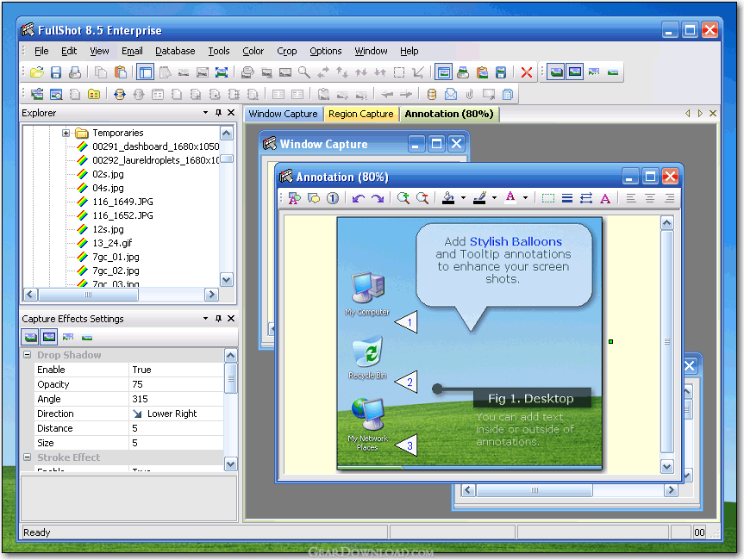Switch to the Window Capture tab
The height and width of the screenshot is (560, 744).
(284, 114)
